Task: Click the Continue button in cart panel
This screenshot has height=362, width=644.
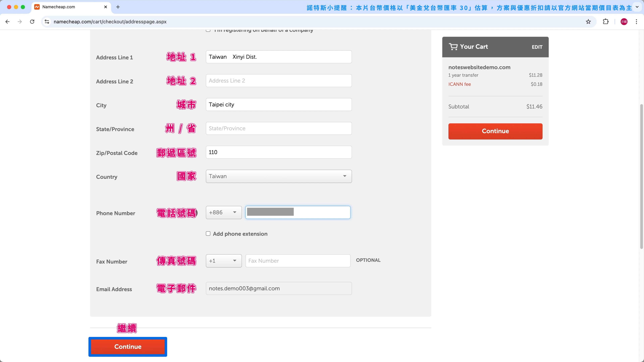Action: pyautogui.click(x=495, y=131)
